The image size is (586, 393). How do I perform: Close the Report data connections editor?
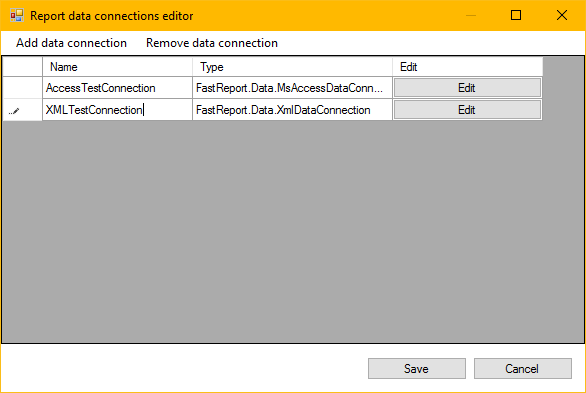click(562, 15)
